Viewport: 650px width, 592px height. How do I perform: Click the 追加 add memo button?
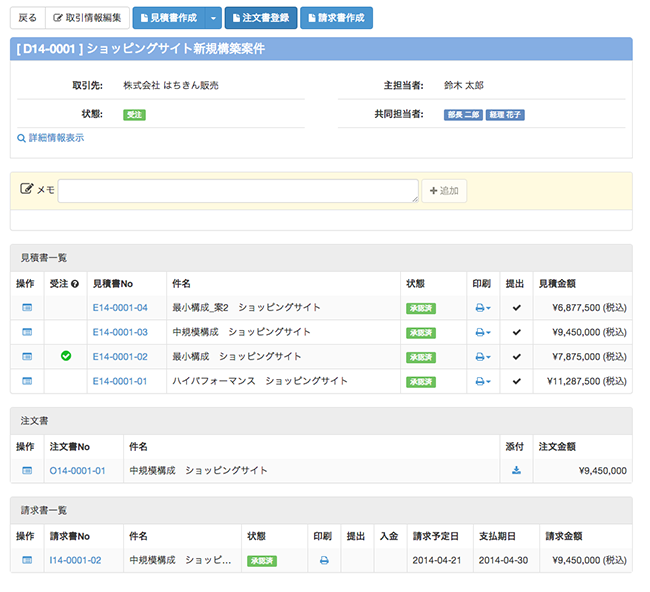pyautogui.click(x=444, y=191)
